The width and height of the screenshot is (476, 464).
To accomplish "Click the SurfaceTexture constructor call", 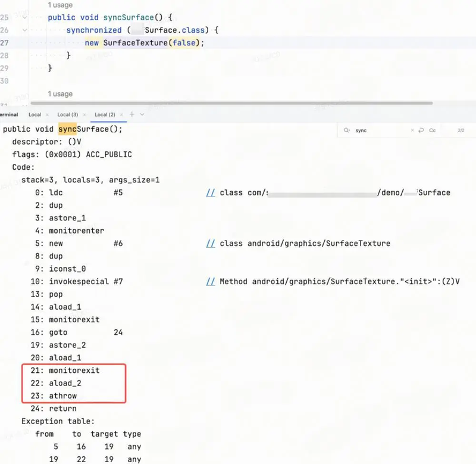I will (x=136, y=43).
